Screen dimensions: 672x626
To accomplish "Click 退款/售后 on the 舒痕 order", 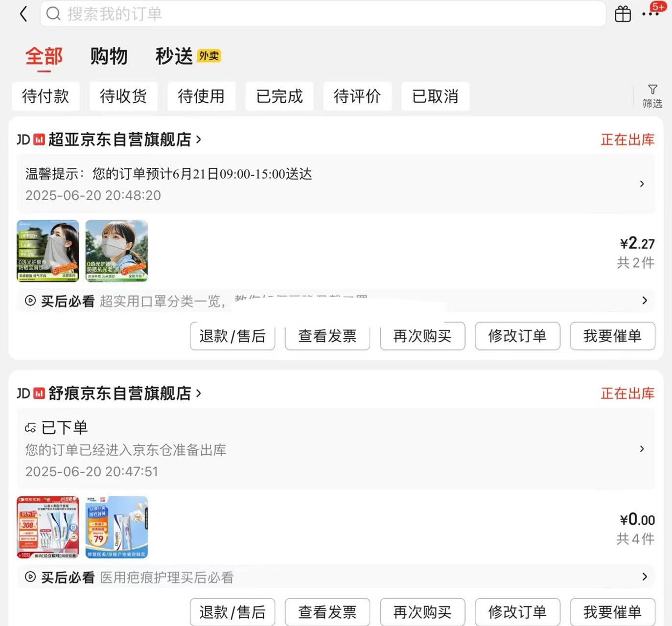I will click(x=232, y=612).
